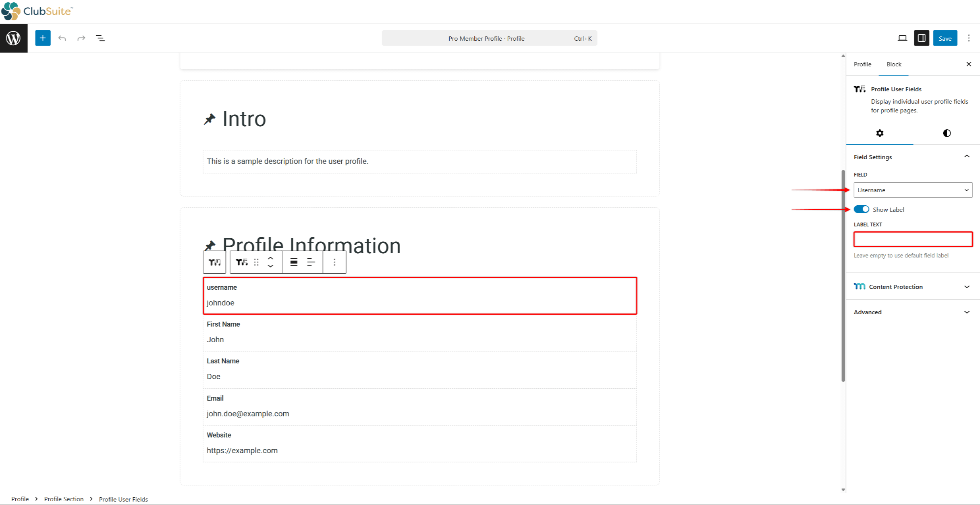980x505 pixels.
Task: Collapse the Field Settings panel
Action: pos(967,157)
